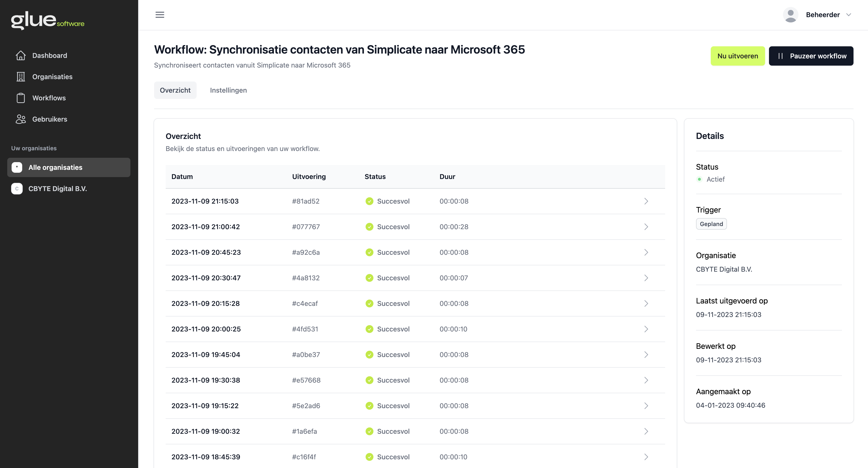868x468 pixels.
Task: Click the pause icon on Pauzeer workflow
Action: [x=781, y=56]
